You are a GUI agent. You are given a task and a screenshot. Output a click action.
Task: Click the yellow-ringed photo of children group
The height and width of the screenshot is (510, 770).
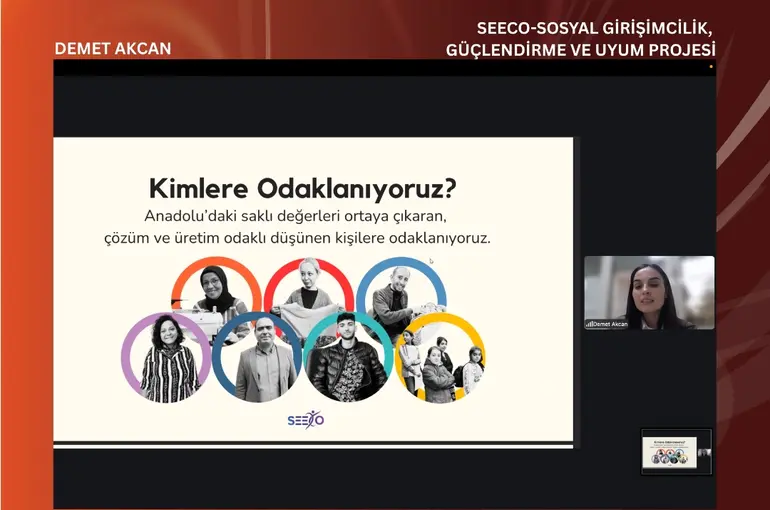pos(440,358)
